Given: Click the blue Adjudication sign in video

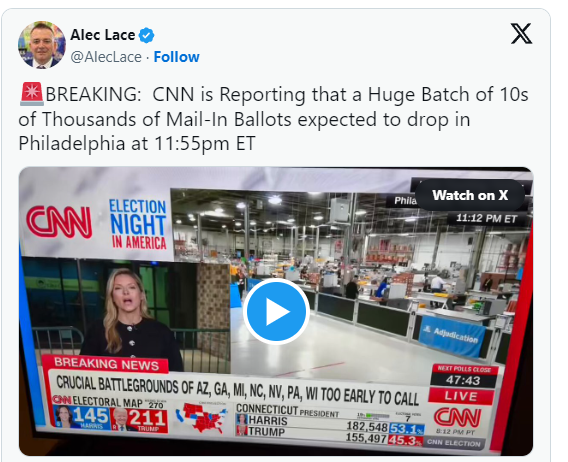Looking at the screenshot, I should click(x=452, y=336).
